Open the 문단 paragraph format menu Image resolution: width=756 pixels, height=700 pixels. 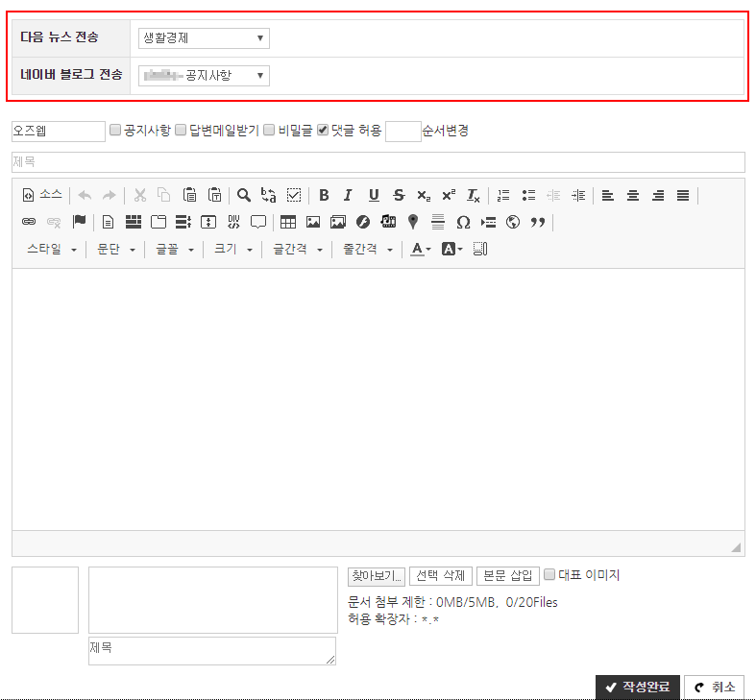(x=116, y=250)
